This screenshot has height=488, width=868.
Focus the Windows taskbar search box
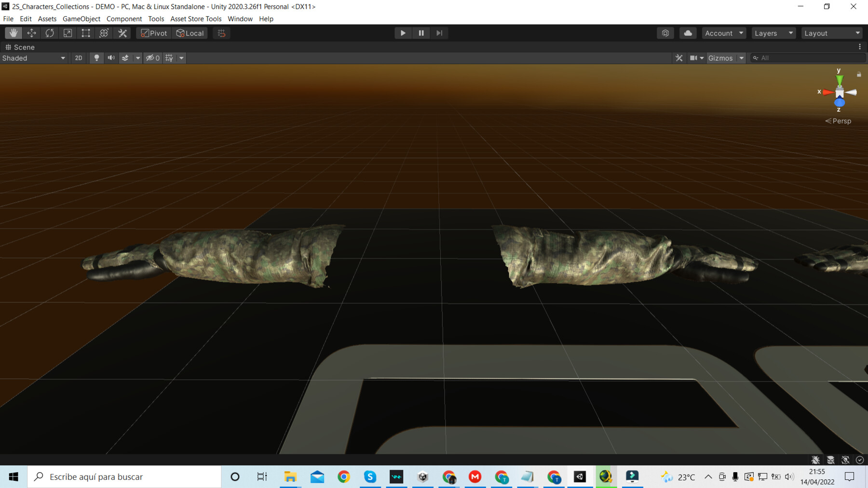click(x=124, y=476)
